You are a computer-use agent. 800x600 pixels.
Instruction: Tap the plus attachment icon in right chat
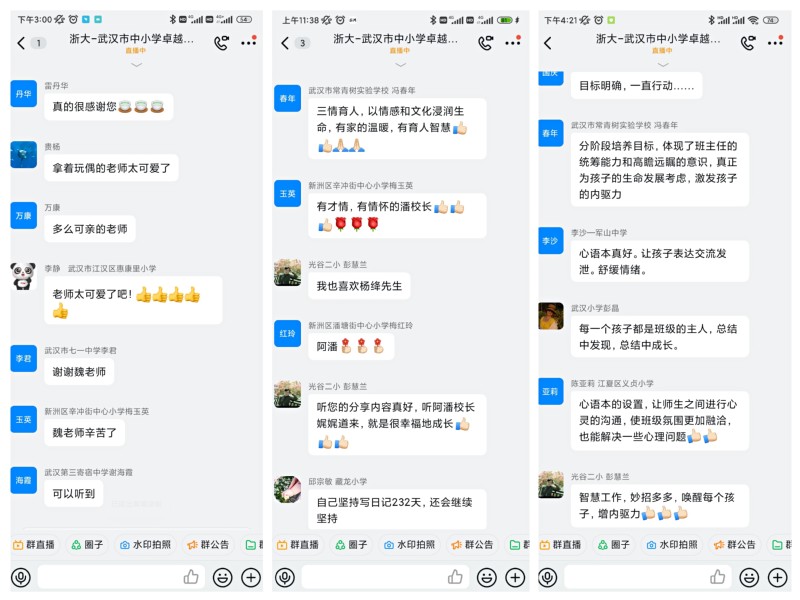[778, 577]
